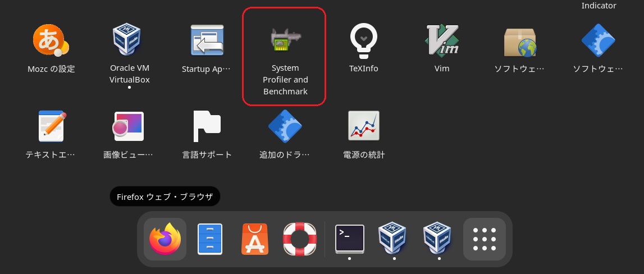Viewport: 644px width, 274px height.
Task: Open 画像ビュー… image viewer icon
Action: point(129,126)
